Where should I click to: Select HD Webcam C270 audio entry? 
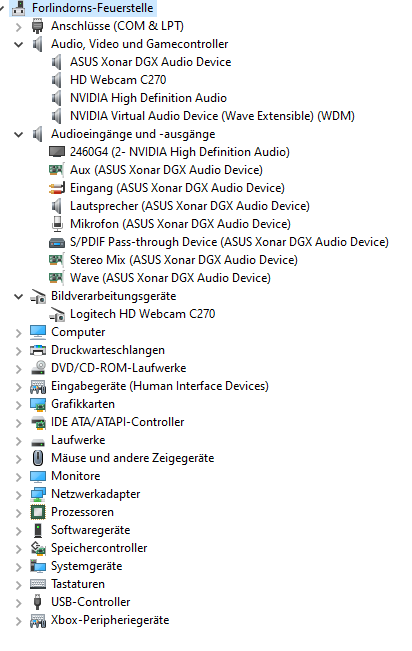pos(118,80)
